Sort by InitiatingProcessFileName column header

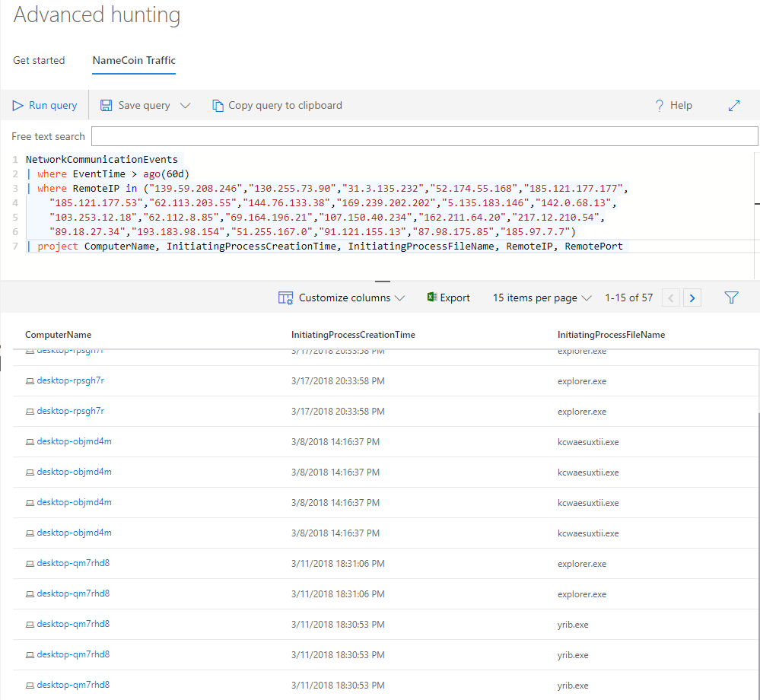tap(611, 335)
